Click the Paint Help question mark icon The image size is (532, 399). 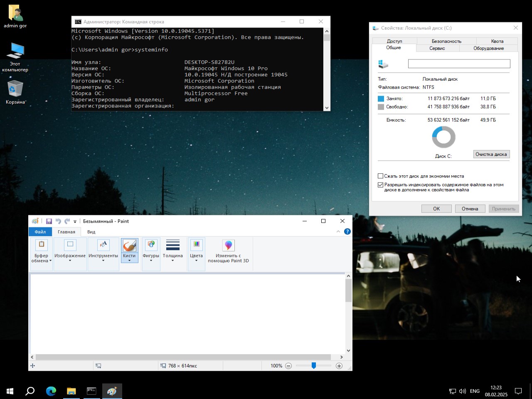click(347, 232)
